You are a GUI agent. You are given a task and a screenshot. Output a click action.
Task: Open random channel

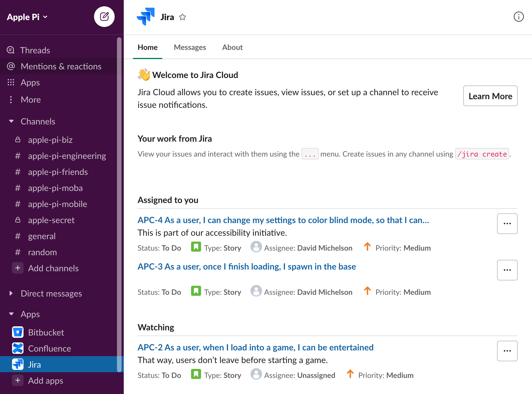tap(58, 252)
